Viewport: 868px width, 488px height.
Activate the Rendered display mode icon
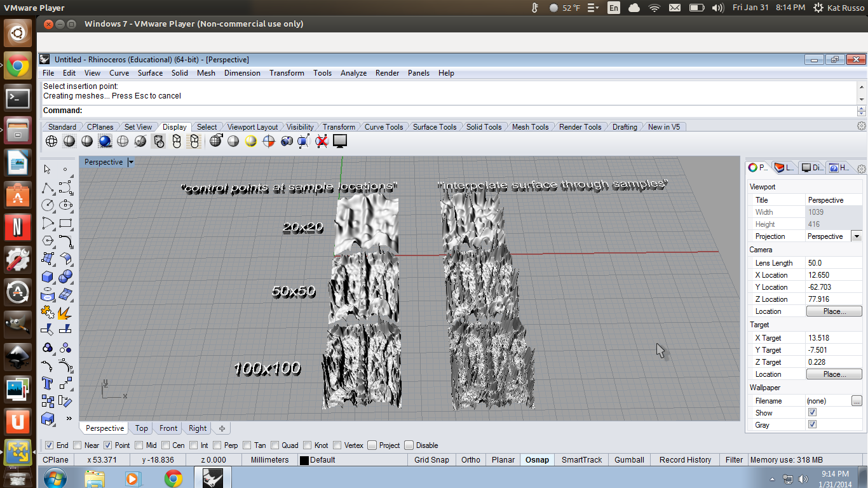[105, 141]
